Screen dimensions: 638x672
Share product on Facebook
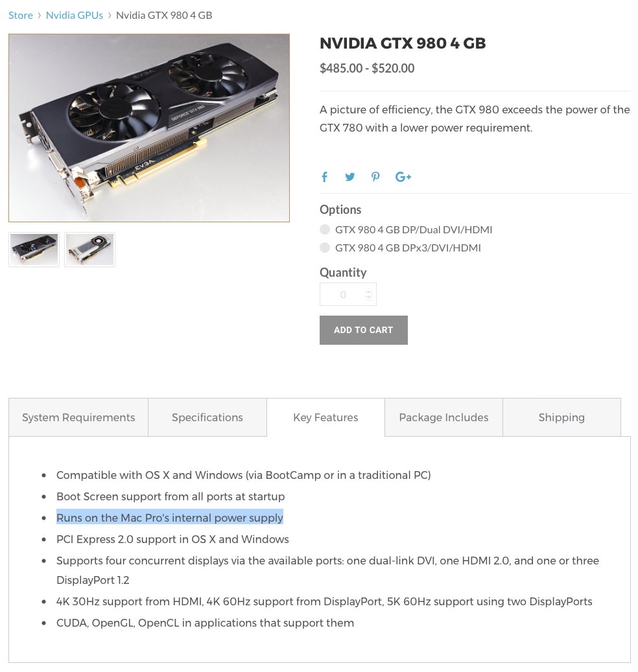point(325,177)
